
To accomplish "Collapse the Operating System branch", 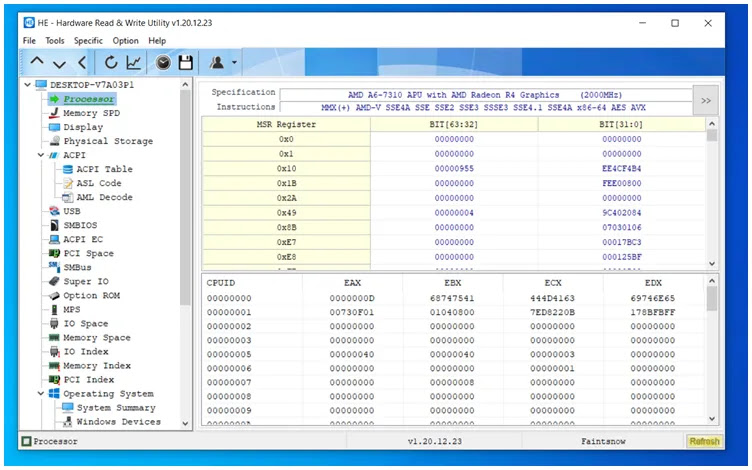I will [41, 393].
